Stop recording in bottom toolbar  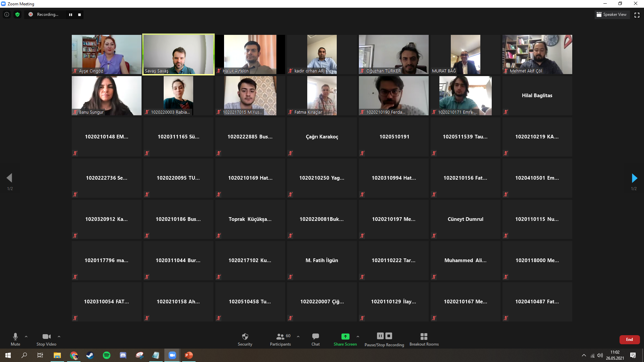tap(389, 336)
